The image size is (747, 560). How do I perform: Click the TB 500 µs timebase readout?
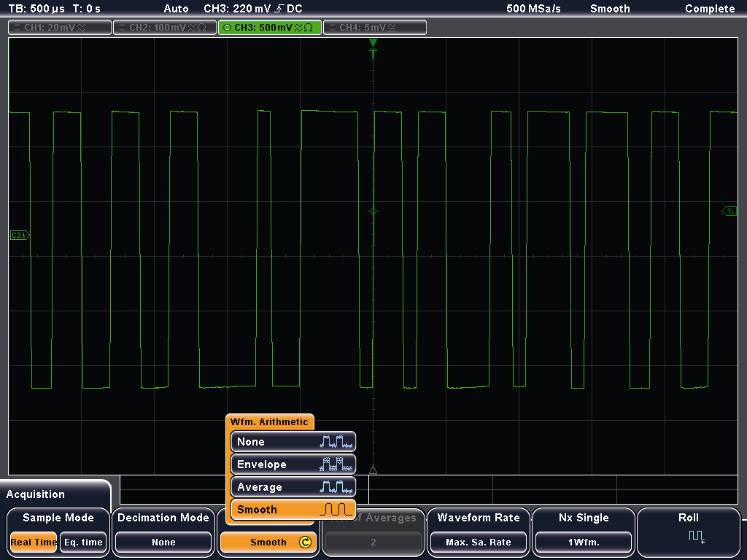coord(36,9)
